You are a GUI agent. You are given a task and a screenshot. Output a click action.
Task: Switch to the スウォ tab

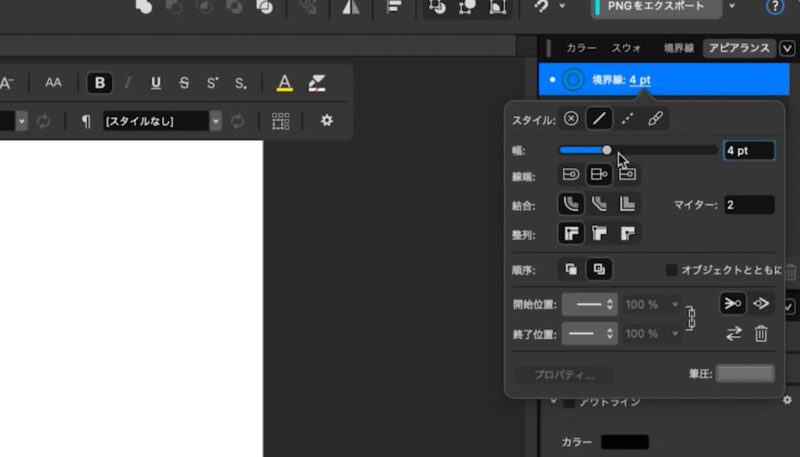point(626,48)
